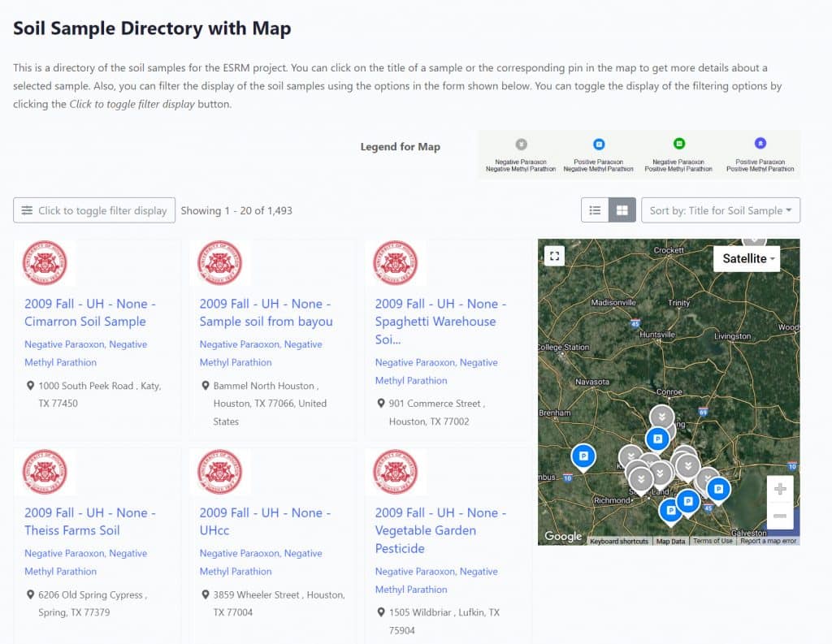Click location pin icon for Bammel North Houston

pyautogui.click(x=206, y=386)
